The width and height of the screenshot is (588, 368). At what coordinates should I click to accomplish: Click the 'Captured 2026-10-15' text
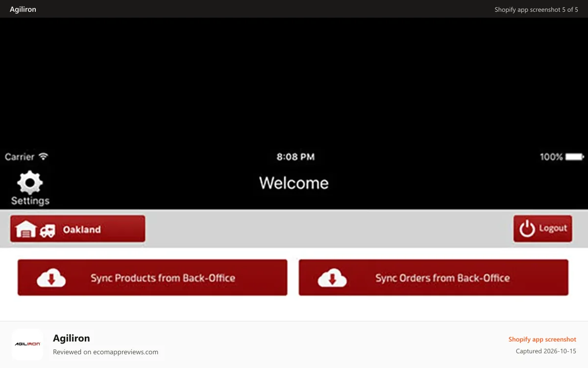coord(546,351)
